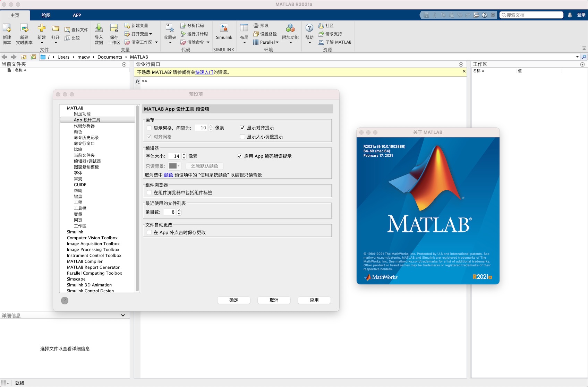
Task: Open the 命令行窗口 panel actions menu
Action: tap(461, 64)
